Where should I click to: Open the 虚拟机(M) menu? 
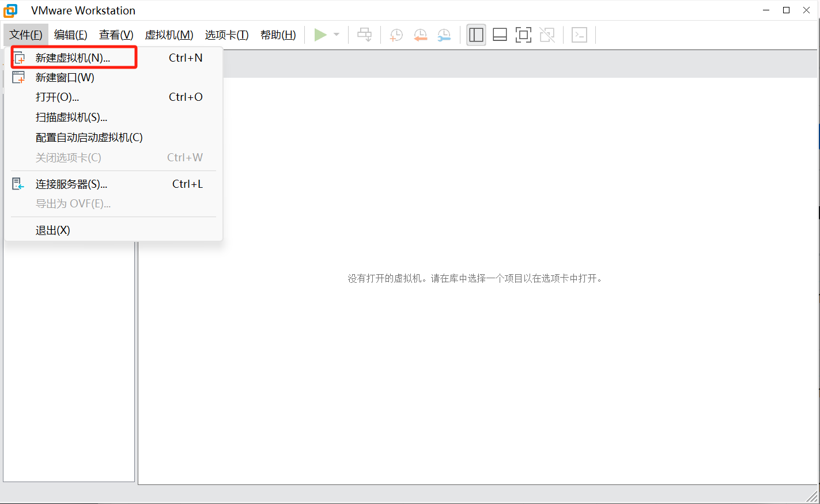tap(169, 35)
